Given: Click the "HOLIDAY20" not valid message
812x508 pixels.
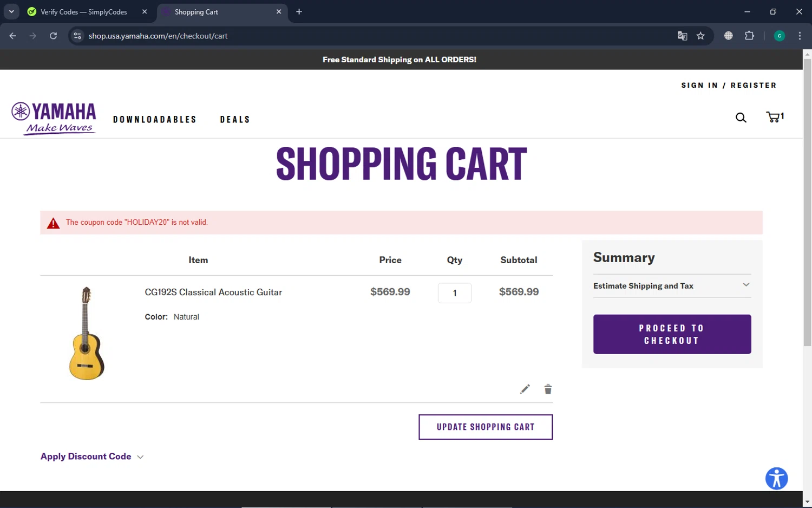Looking at the screenshot, I should (137, 223).
